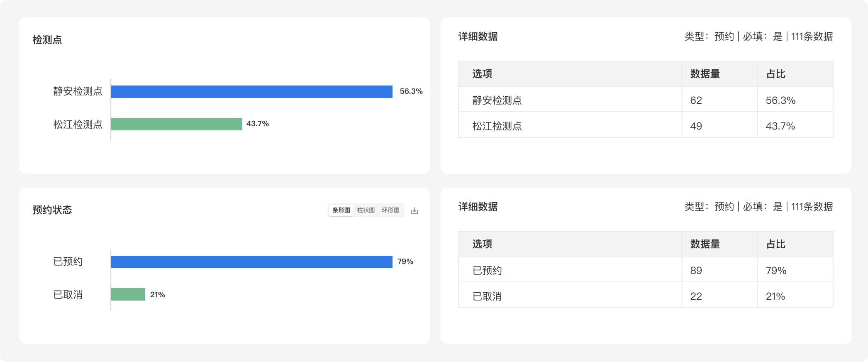Switch to 环形图 view
Viewport: 868px width, 362px height.
(390, 210)
